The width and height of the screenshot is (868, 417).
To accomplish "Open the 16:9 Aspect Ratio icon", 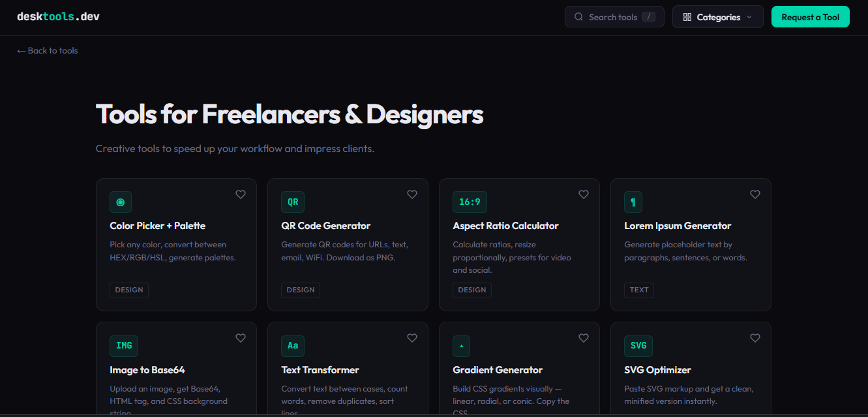I will click(470, 202).
